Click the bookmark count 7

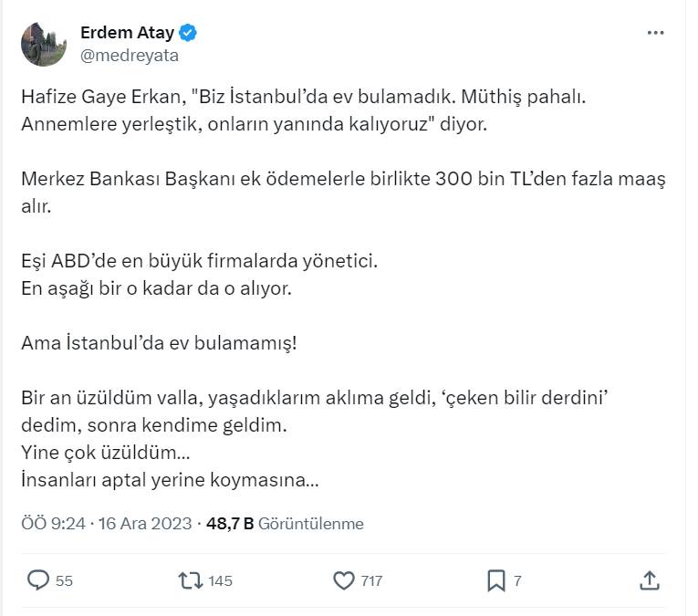pos(517,580)
